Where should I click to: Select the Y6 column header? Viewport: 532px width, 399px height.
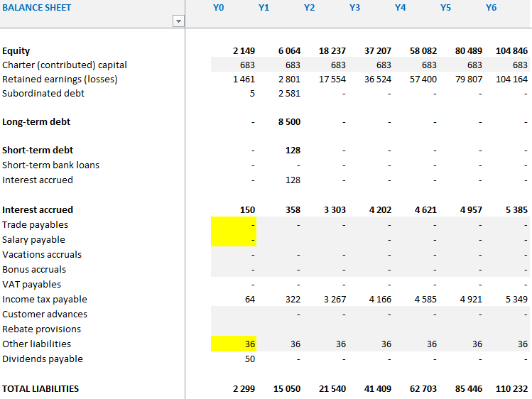[x=491, y=8]
